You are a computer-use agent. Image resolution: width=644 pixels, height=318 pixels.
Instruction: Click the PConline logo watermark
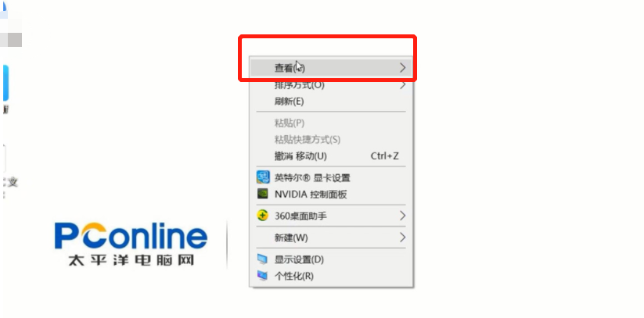coord(131,244)
